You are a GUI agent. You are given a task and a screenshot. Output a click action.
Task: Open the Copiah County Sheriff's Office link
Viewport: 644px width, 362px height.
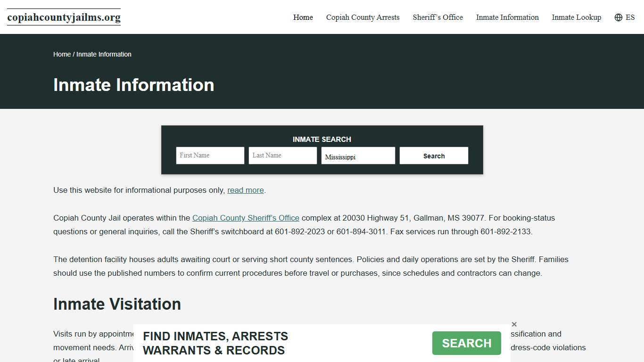pos(246,218)
